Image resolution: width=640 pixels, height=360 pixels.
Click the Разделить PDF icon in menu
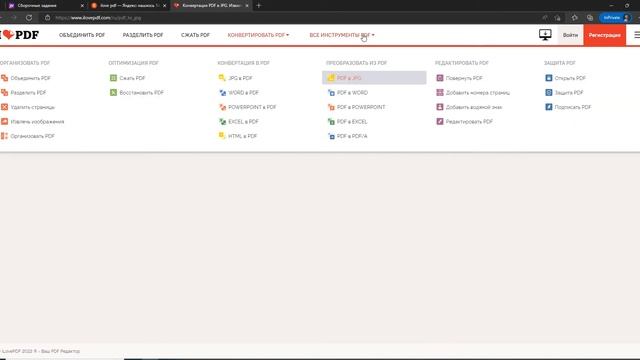click(x=4, y=93)
